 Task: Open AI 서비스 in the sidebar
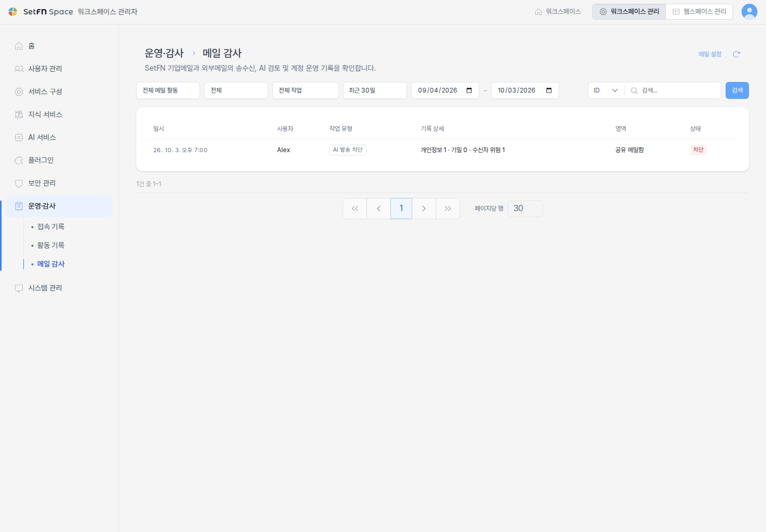(x=59, y=137)
